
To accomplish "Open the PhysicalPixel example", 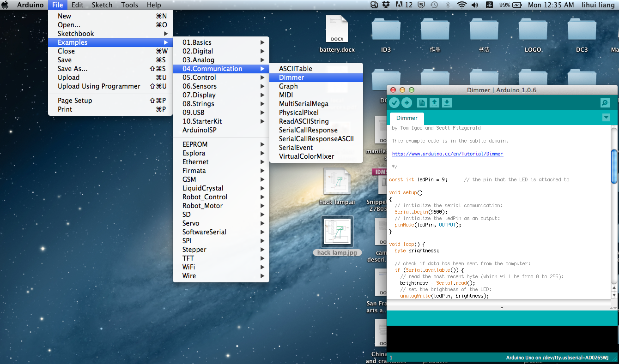I will (x=316, y=113).
